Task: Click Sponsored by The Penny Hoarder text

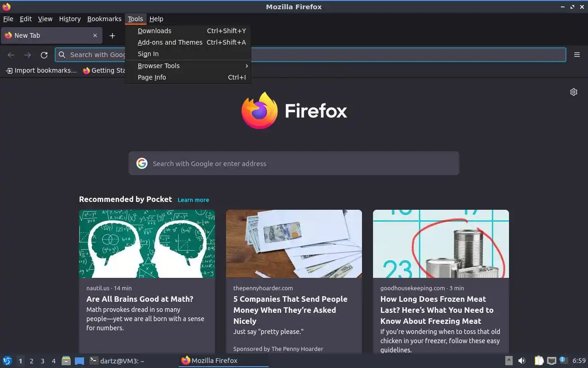Action: pos(278,349)
